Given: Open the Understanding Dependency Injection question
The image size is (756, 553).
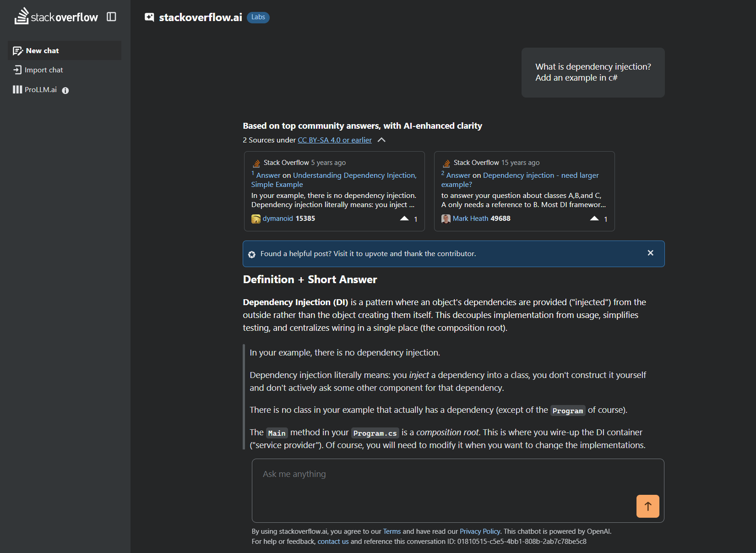Looking at the screenshot, I should [x=354, y=175].
